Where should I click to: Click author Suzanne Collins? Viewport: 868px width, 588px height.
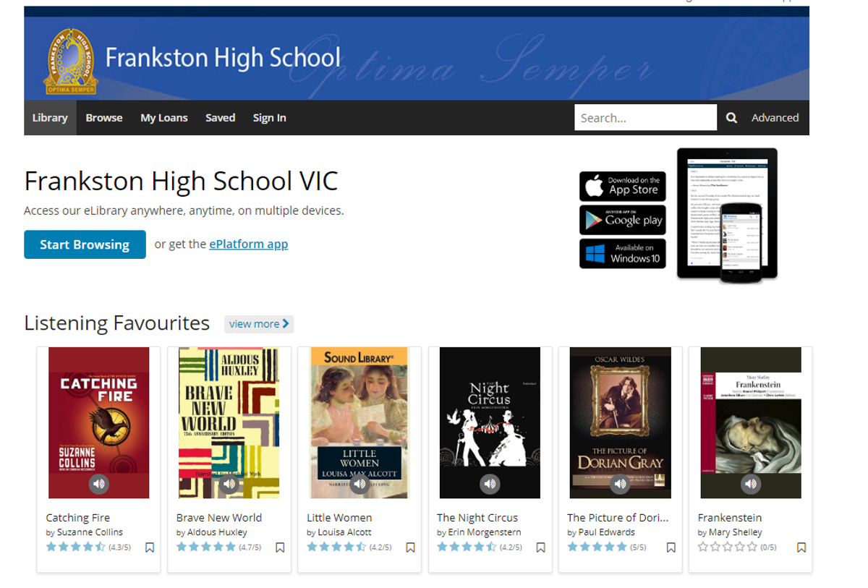tap(90, 532)
